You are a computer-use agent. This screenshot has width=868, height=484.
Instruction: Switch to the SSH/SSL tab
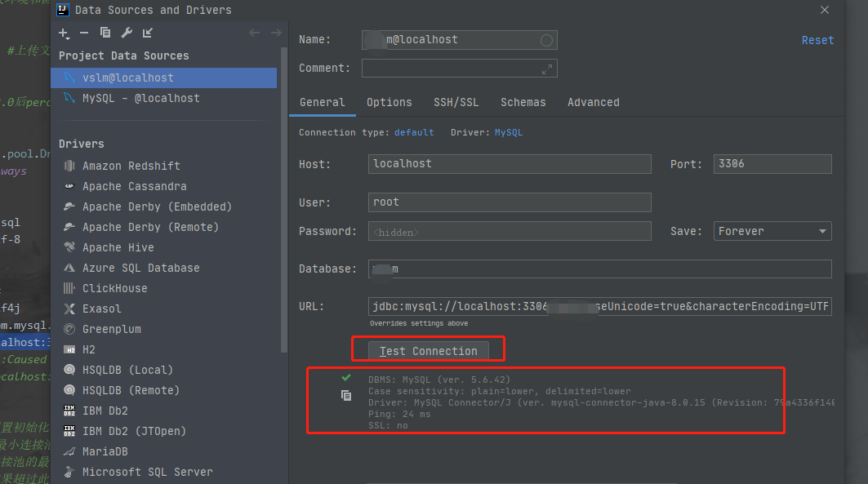click(x=456, y=102)
